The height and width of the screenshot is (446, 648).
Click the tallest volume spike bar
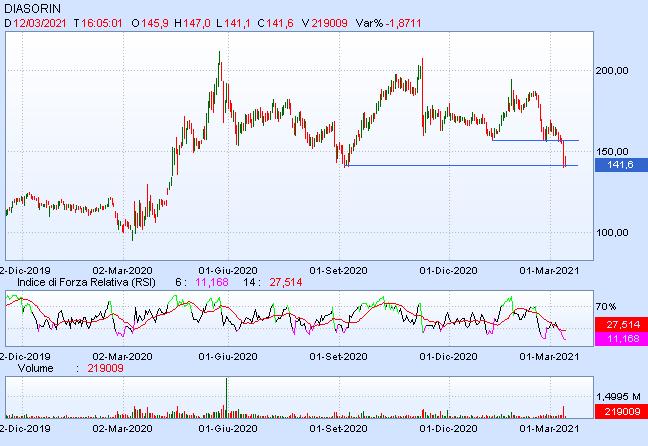point(226,398)
